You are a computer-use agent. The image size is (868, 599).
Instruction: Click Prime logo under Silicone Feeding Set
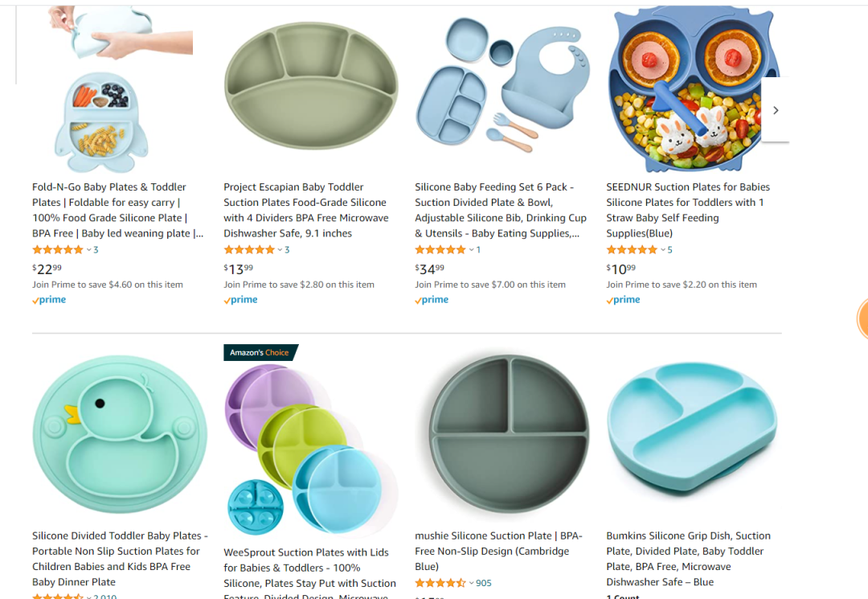(432, 300)
